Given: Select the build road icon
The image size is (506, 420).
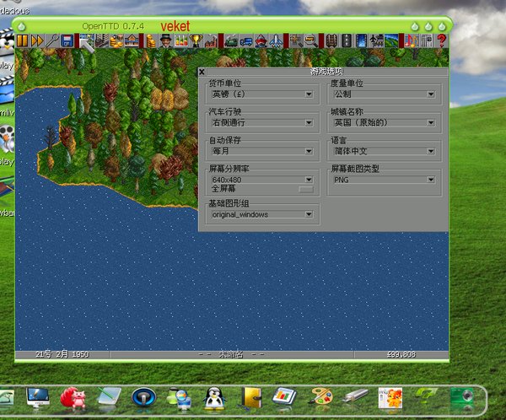Looking at the screenshot, I should point(347,41).
